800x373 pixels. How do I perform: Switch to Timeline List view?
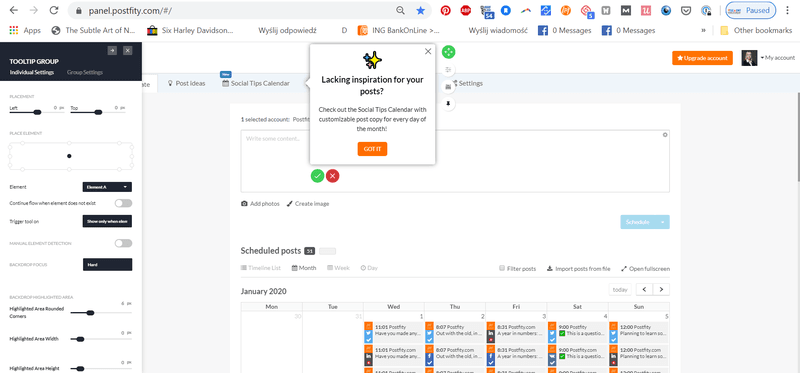261,268
